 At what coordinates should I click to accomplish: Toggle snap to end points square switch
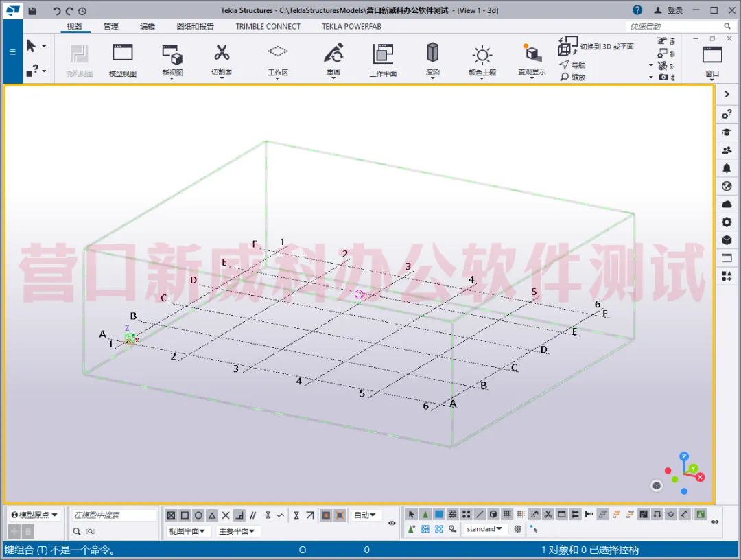pos(185,515)
